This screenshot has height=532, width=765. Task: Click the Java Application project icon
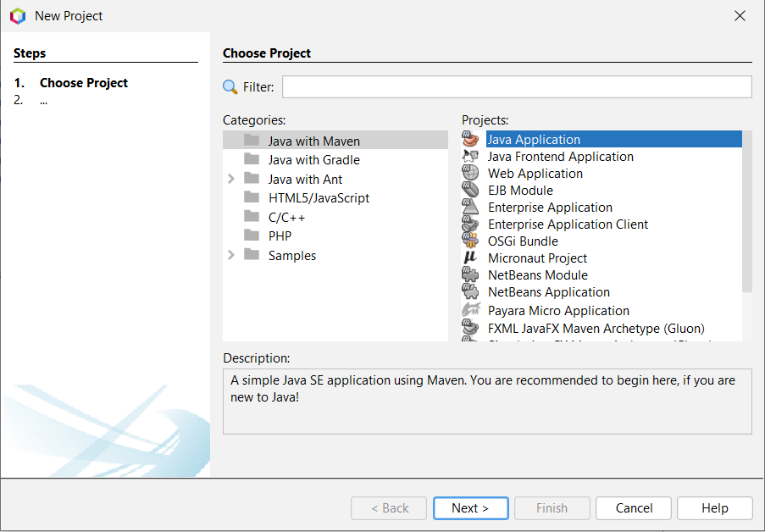click(471, 139)
